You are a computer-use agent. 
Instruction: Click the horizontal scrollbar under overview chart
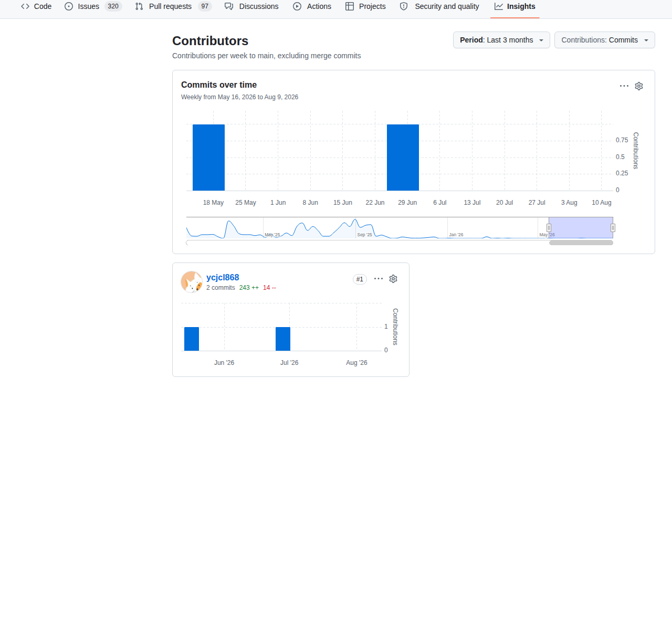point(581,243)
